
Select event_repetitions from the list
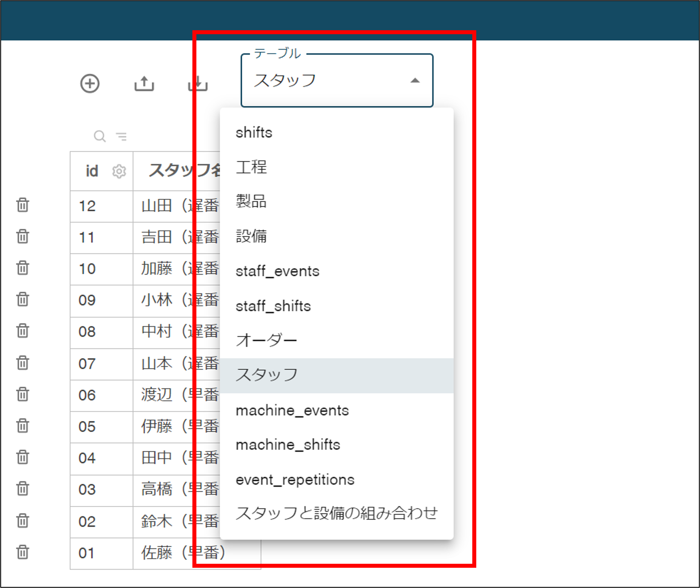point(337,480)
